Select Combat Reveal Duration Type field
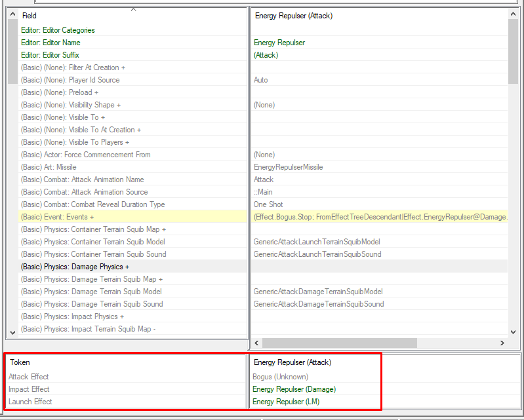 [x=132, y=204]
